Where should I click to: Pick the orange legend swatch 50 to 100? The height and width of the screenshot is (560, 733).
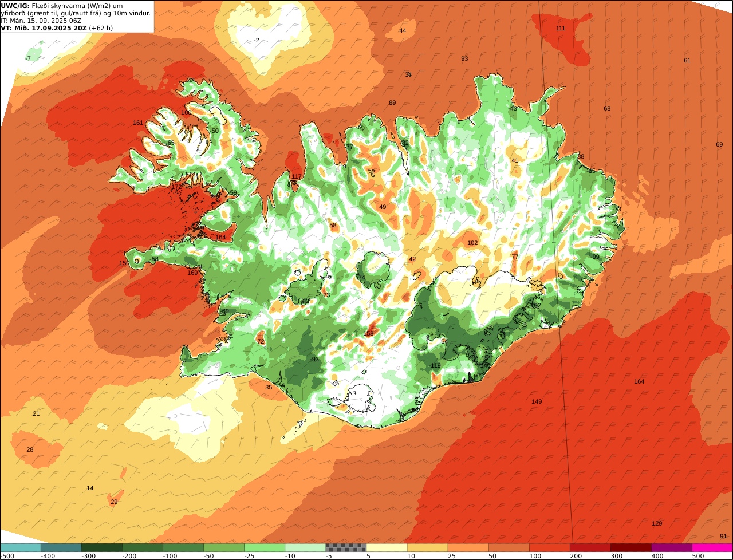point(509,548)
